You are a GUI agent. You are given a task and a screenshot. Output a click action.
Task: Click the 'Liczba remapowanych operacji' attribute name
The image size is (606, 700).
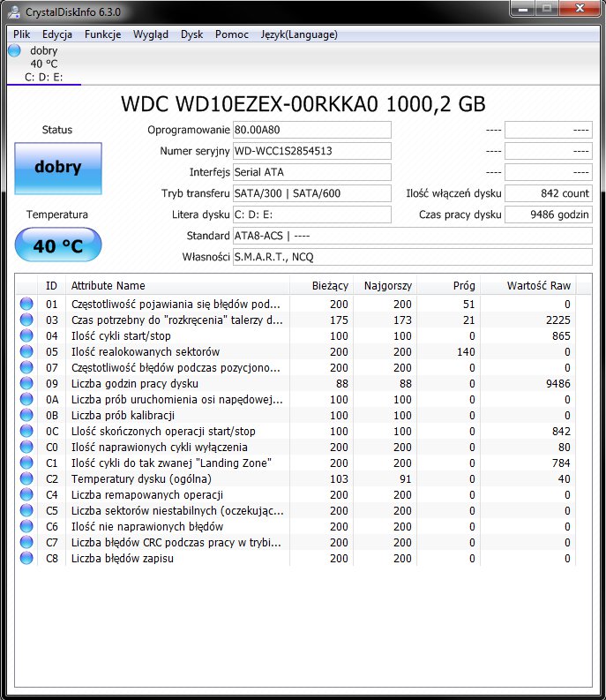(x=147, y=495)
